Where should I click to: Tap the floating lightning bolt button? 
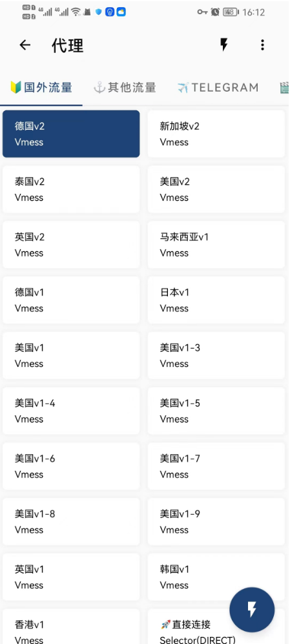[252, 610]
